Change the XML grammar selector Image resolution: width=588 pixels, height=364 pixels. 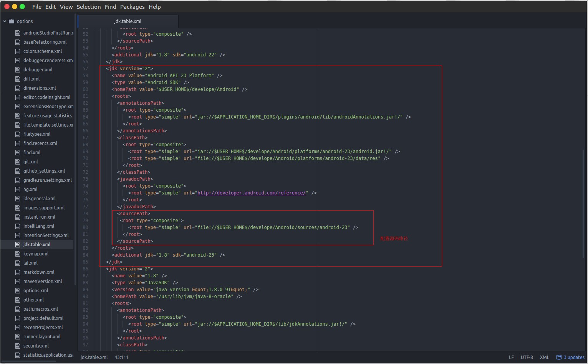coord(544,357)
